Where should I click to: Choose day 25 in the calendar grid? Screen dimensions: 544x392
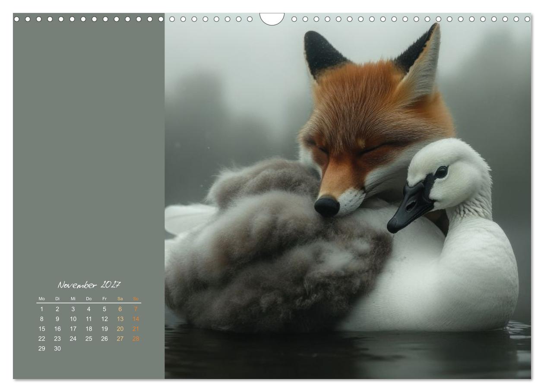click(x=89, y=339)
